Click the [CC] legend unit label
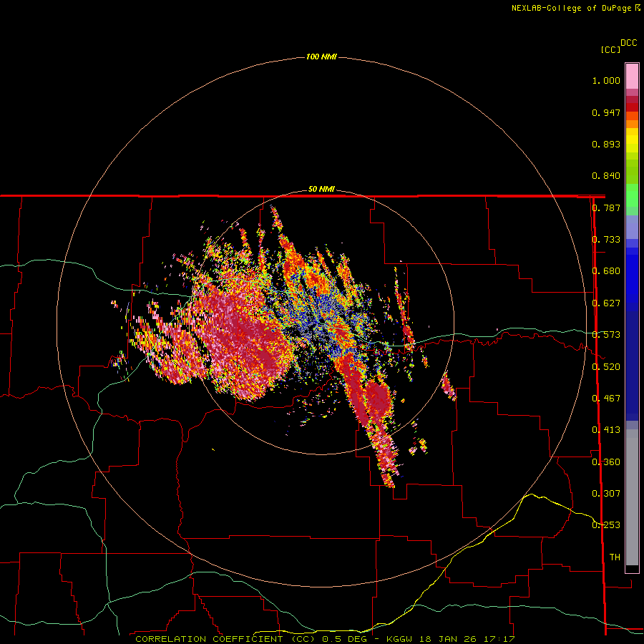This screenshot has height=644, width=644. pyautogui.click(x=610, y=49)
